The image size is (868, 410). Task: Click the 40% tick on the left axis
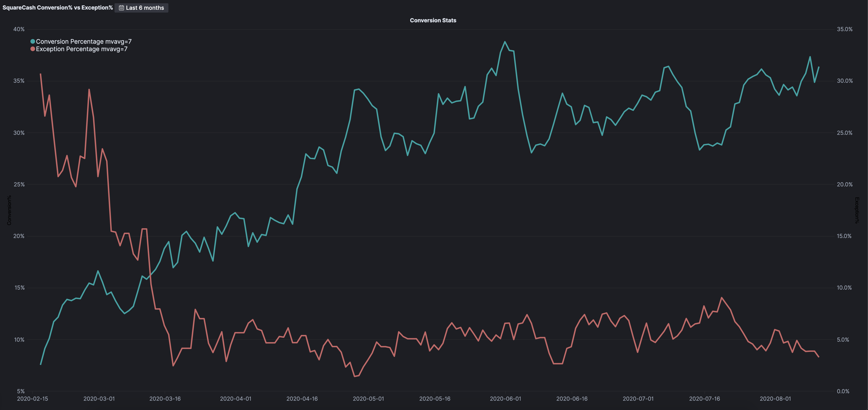click(19, 29)
